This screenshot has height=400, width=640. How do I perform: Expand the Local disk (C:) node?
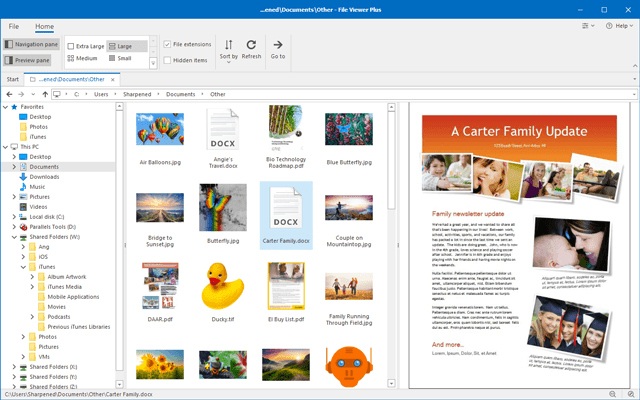click(14, 217)
